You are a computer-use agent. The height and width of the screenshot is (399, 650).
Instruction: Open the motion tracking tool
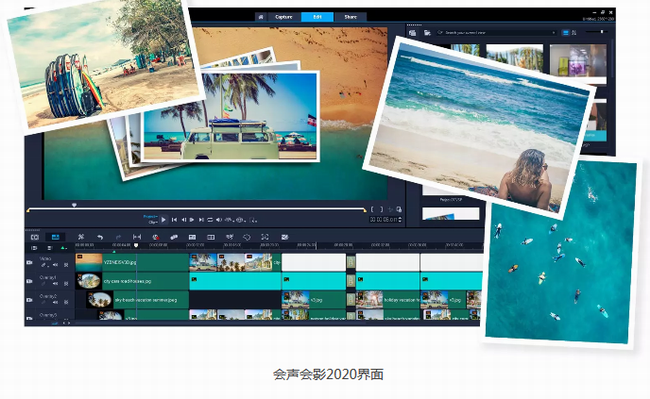point(229,237)
